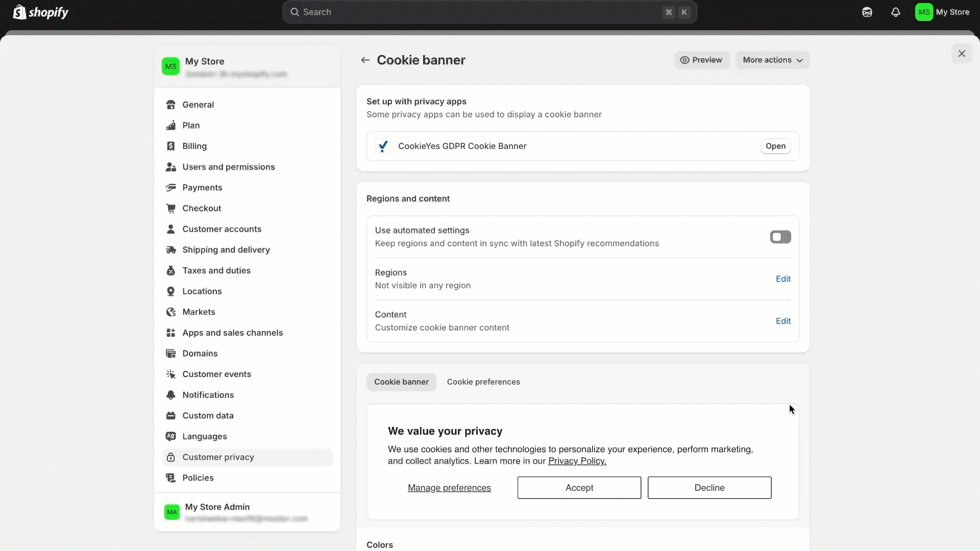Expand the More actions dropdown

point(772,60)
